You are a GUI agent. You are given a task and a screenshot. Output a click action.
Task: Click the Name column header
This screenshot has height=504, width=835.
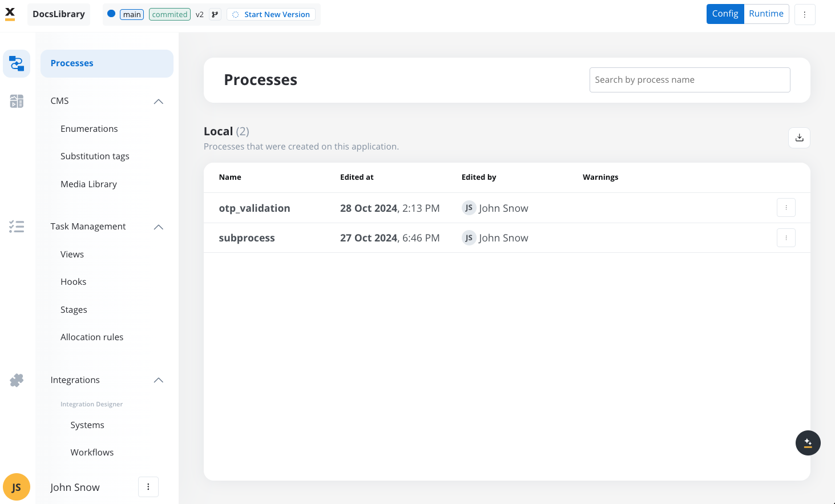point(230,178)
